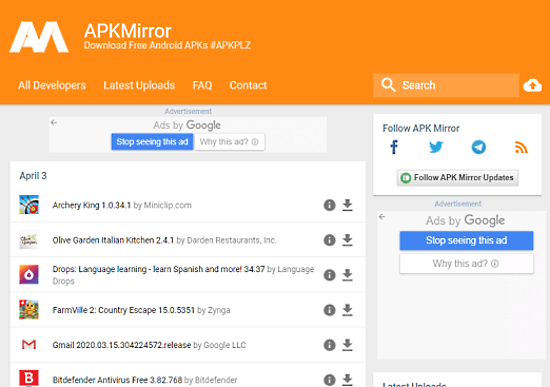550x387 pixels.
Task: Show info for Gmail release
Action: pos(329,345)
